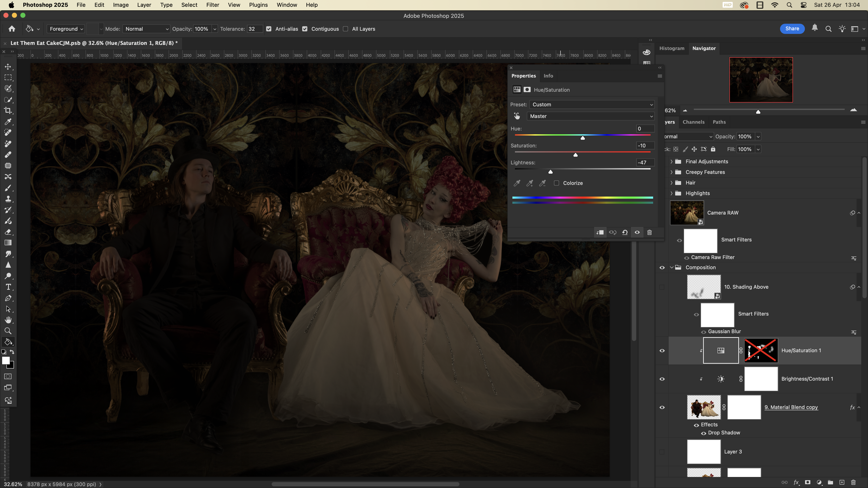Open the blending Mode dropdown
868x488 pixels.
tap(146, 29)
